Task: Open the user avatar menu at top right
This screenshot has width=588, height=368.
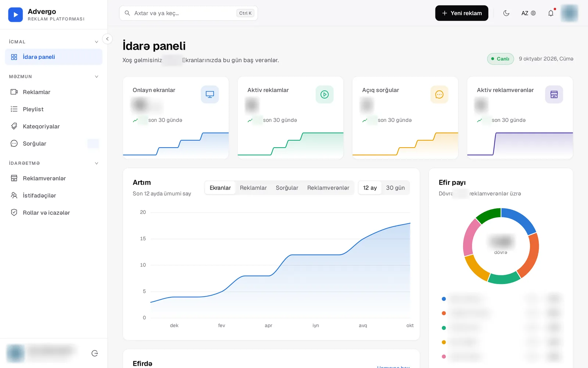Action: (569, 13)
